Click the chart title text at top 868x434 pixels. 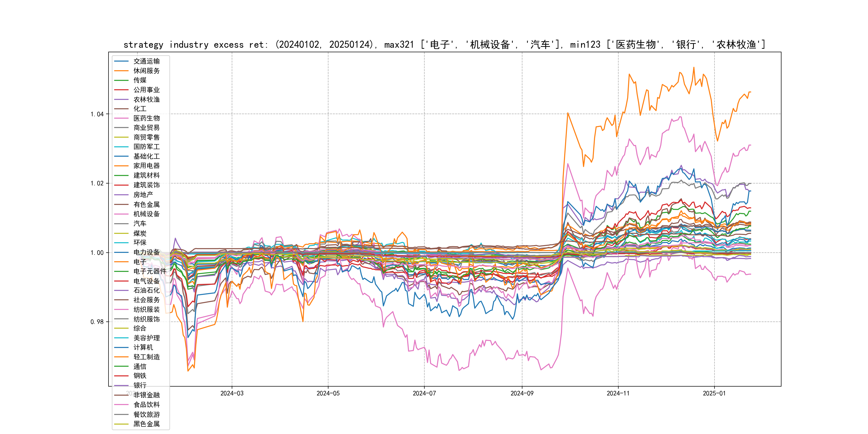pos(444,44)
